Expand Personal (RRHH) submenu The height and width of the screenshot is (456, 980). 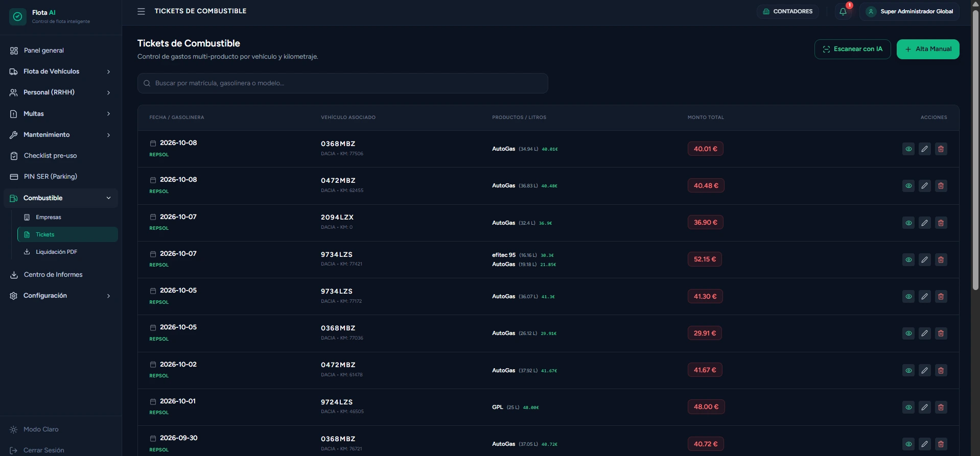coord(61,92)
